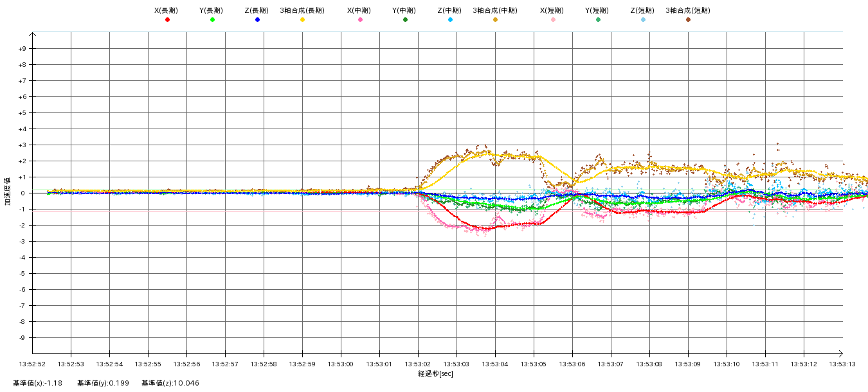Click the 13:52:52 time axis label

33,364
